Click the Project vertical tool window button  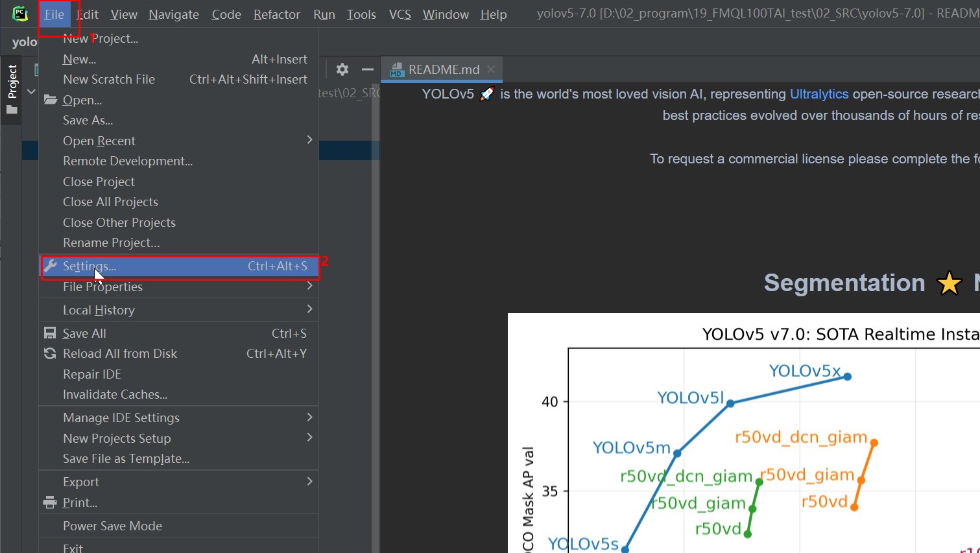(12, 90)
